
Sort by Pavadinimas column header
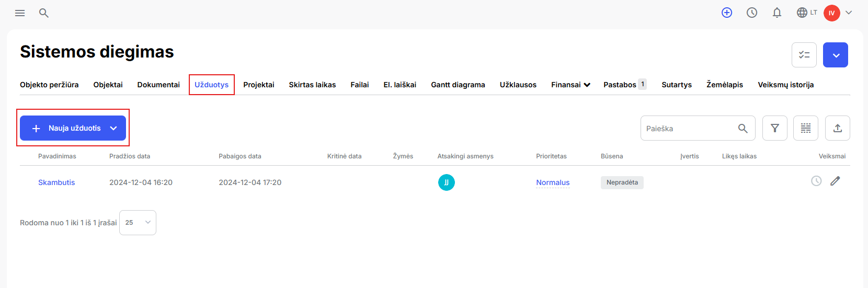click(x=57, y=156)
